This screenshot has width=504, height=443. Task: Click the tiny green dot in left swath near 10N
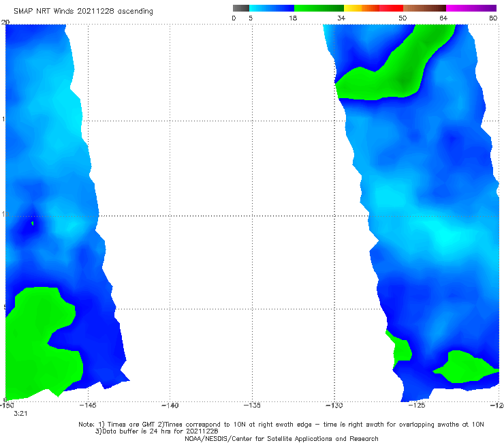(33, 224)
